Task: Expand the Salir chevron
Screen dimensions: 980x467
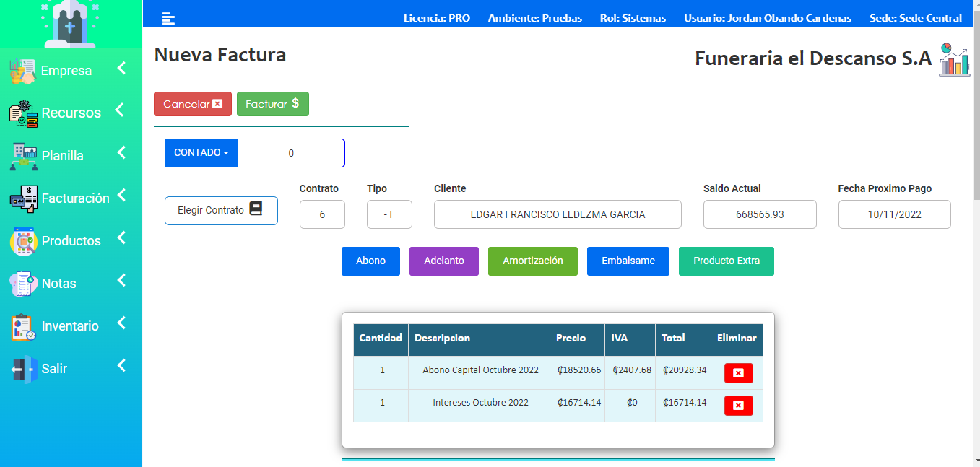Action: (121, 366)
